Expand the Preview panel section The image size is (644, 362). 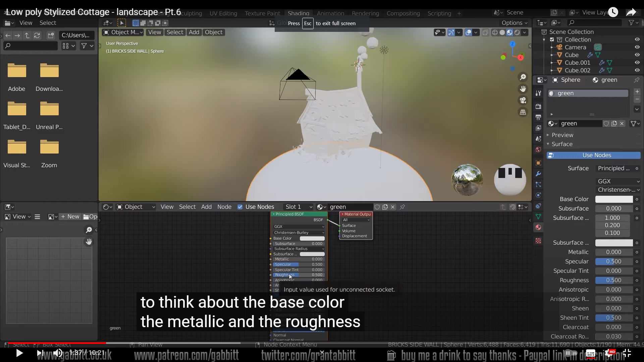(562, 135)
